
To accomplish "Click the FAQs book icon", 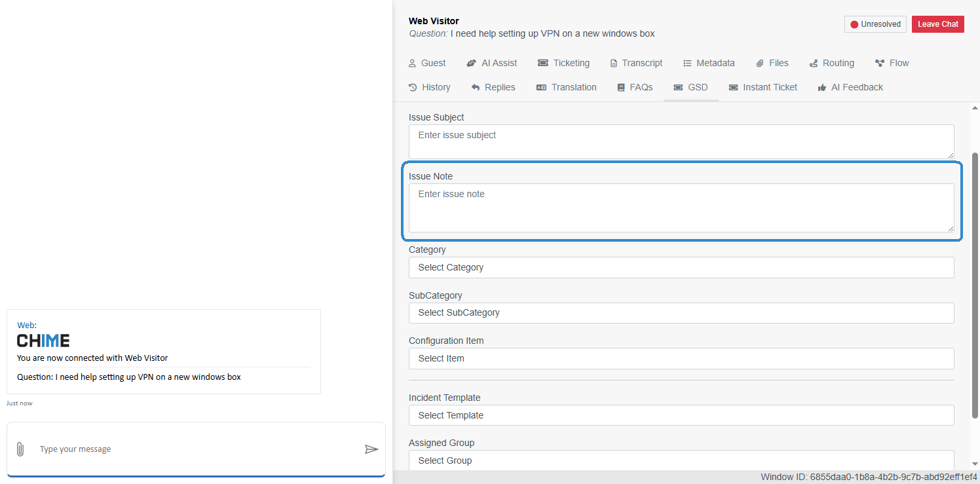I will point(621,88).
